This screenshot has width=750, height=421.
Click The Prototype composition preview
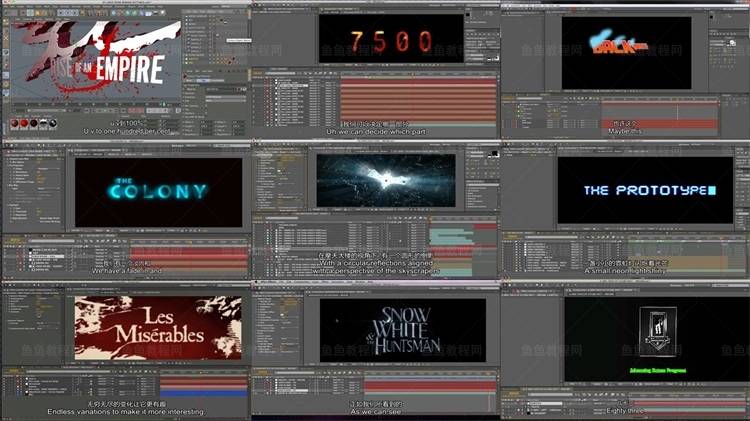(x=645, y=190)
